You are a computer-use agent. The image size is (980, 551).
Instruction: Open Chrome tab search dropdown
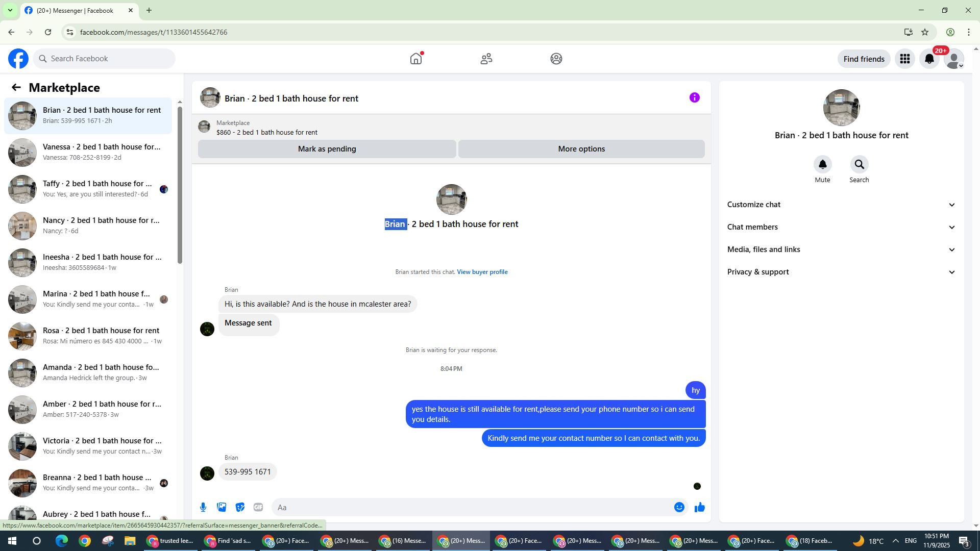tap(10, 10)
